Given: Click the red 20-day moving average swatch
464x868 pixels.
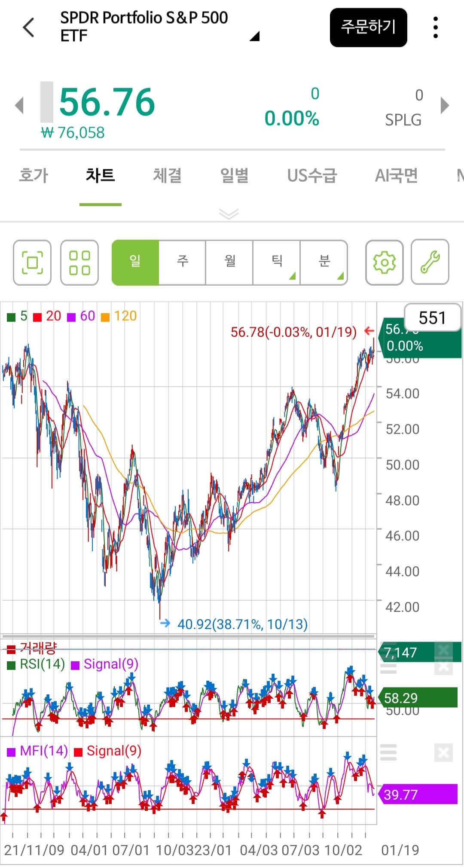Looking at the screenshot, I should click(38, 317).
